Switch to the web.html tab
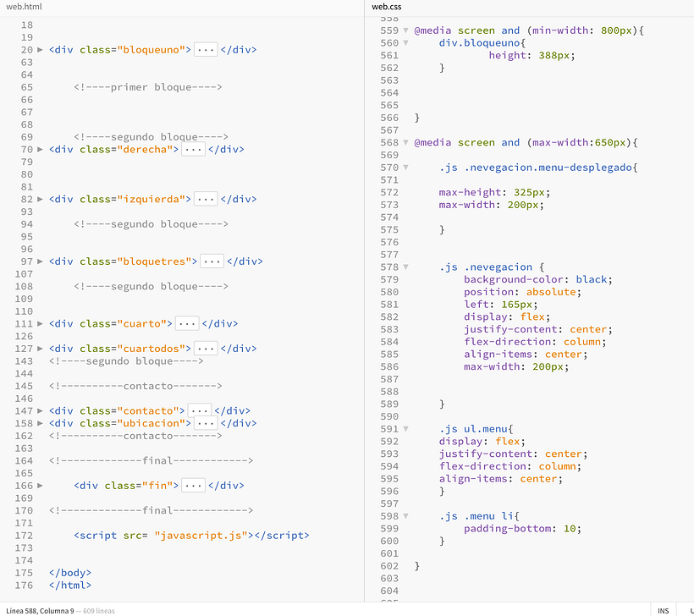The height and width of the screenshot is (616, 694). (x=21, y=6)
